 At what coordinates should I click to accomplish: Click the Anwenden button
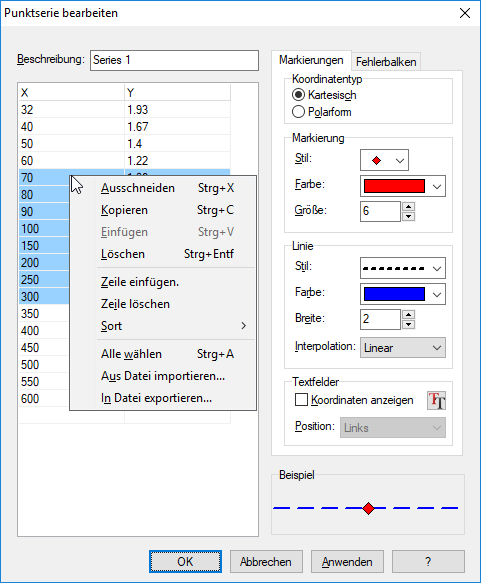[x=347, y=561]
